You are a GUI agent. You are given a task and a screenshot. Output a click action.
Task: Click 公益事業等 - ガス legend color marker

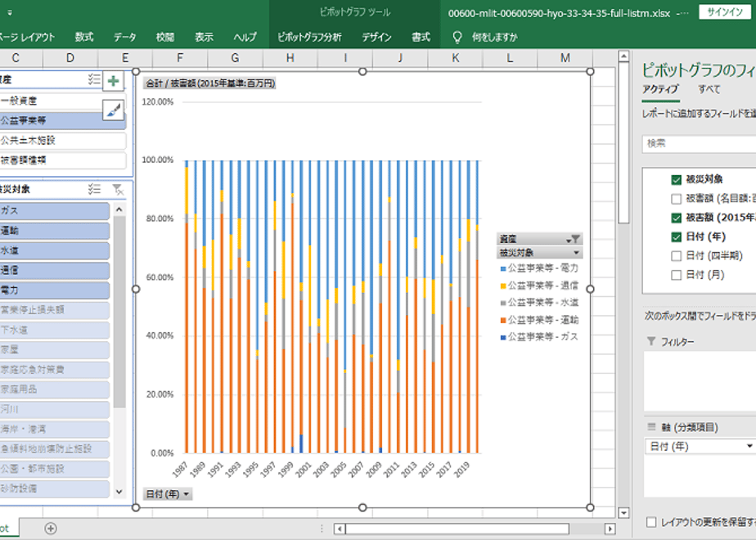point(503,337)
